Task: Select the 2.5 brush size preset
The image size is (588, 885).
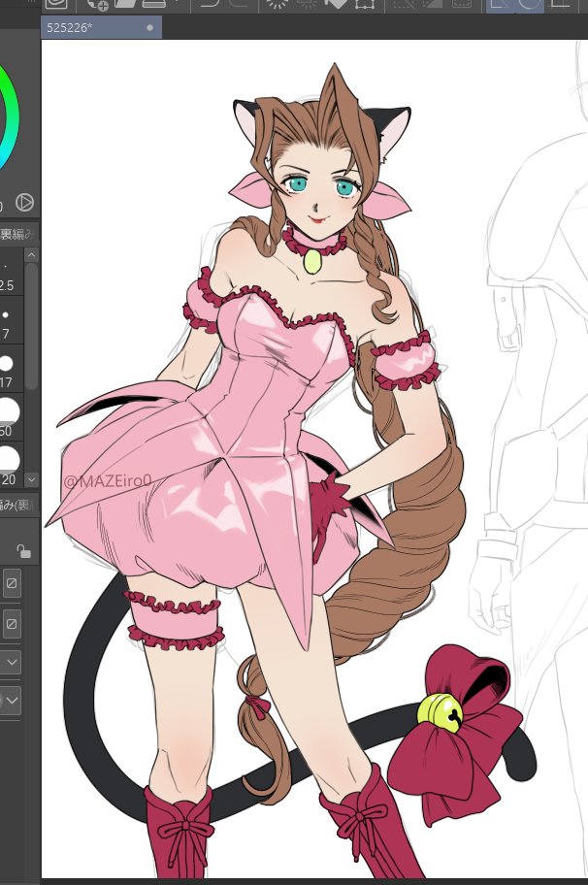Action: click(12, 272)
